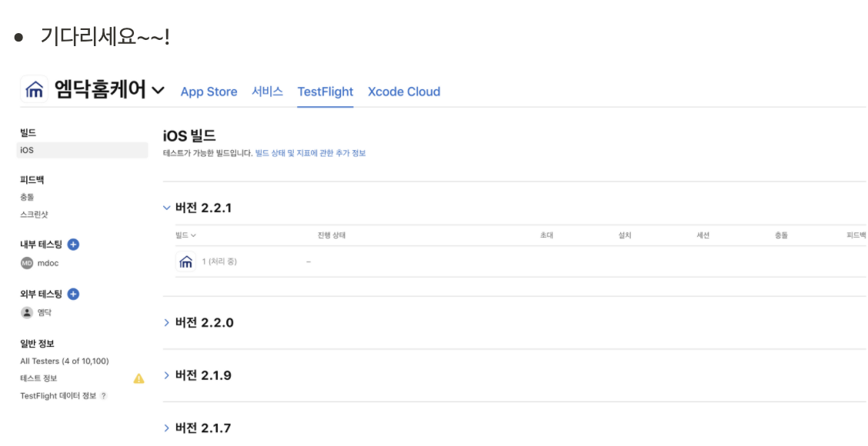868x446 pixels.
Task: Open the 엠닥홈케어 app switcher chevron
Action: click(158, 90)
